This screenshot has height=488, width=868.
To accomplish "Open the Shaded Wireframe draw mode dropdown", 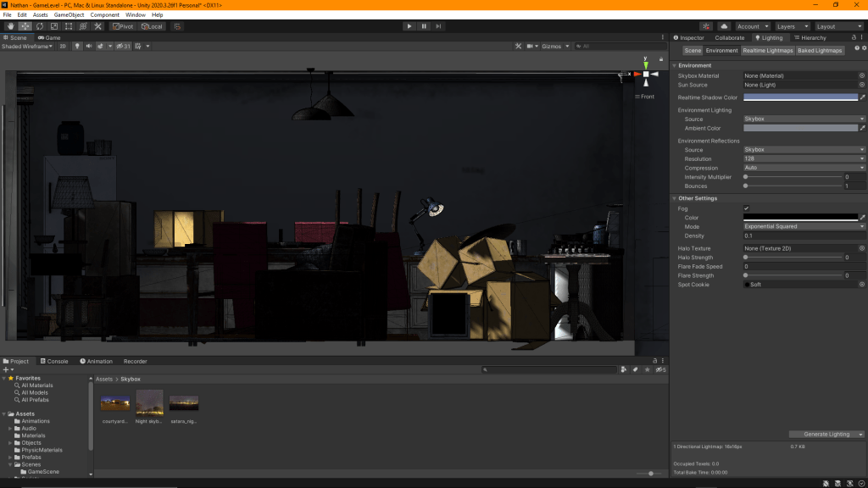I will (27, 46).
